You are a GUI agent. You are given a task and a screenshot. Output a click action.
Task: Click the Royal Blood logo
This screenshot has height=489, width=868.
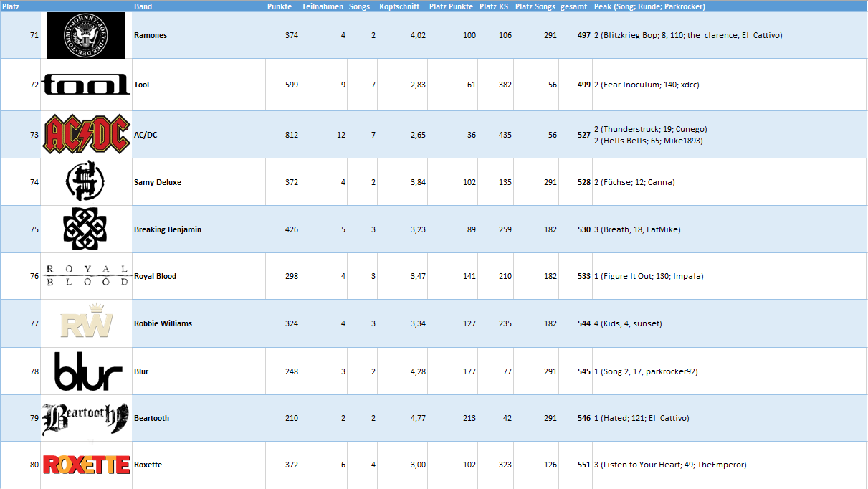(87, 276)
